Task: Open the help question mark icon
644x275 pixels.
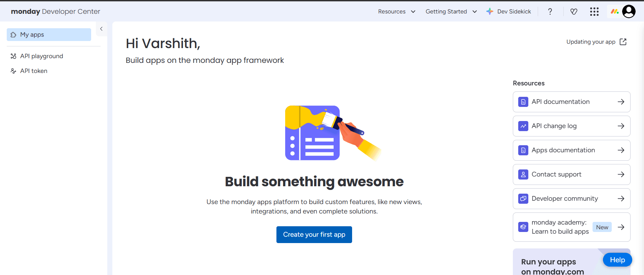Action: (x=550, y=11)
